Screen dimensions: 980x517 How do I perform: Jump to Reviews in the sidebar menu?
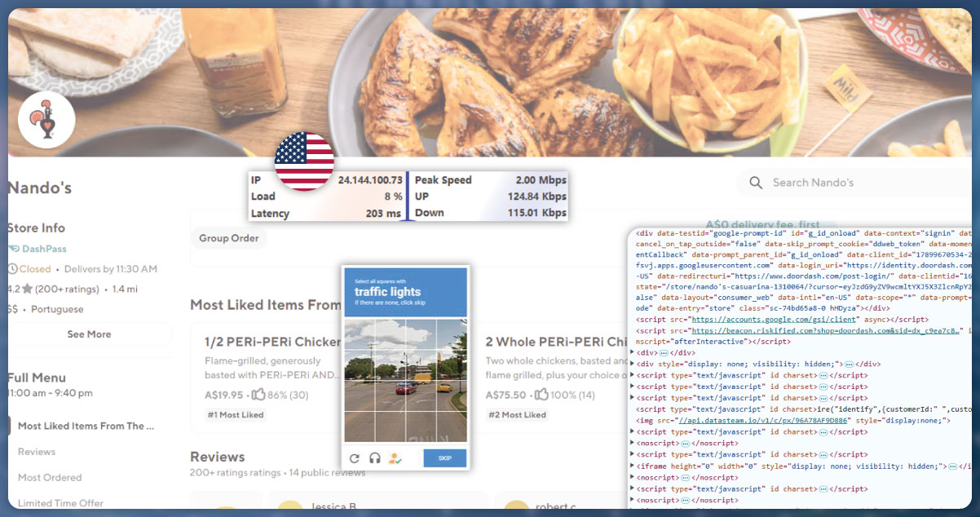(x=37, y=452)
